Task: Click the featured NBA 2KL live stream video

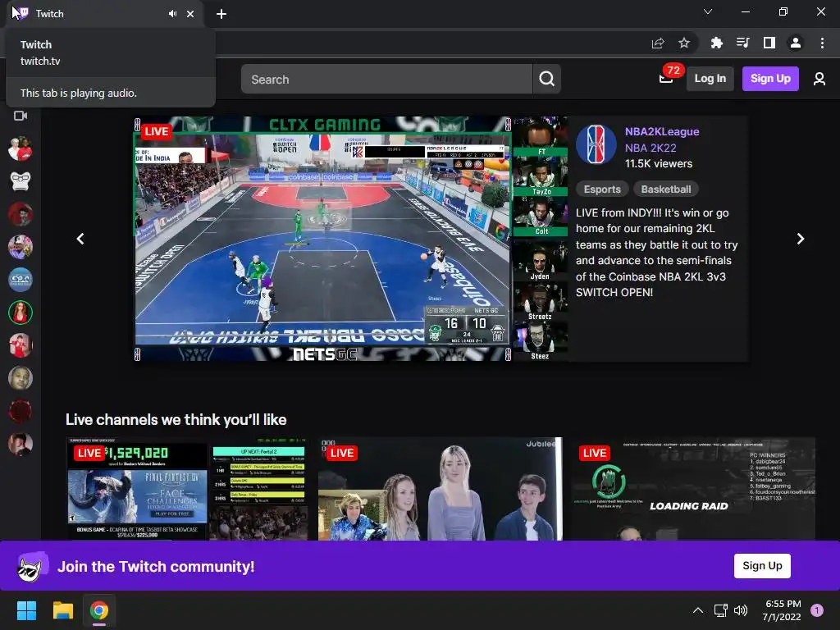Action: tap(351, 239)
